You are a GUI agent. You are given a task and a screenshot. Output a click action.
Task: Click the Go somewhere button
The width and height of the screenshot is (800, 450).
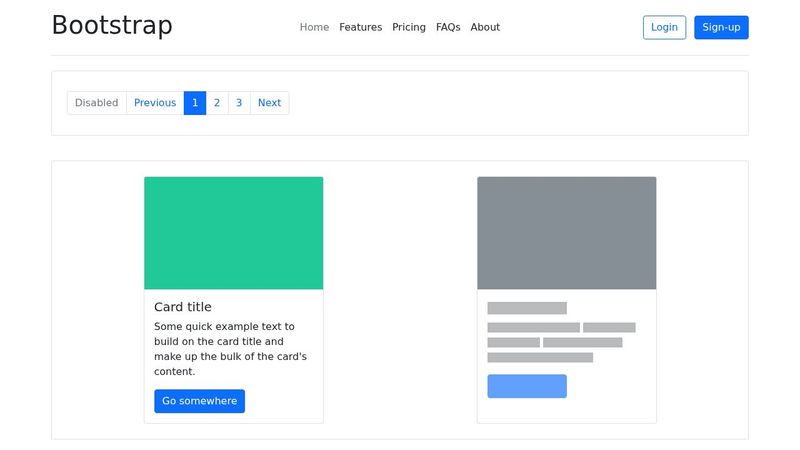point(199,402)
